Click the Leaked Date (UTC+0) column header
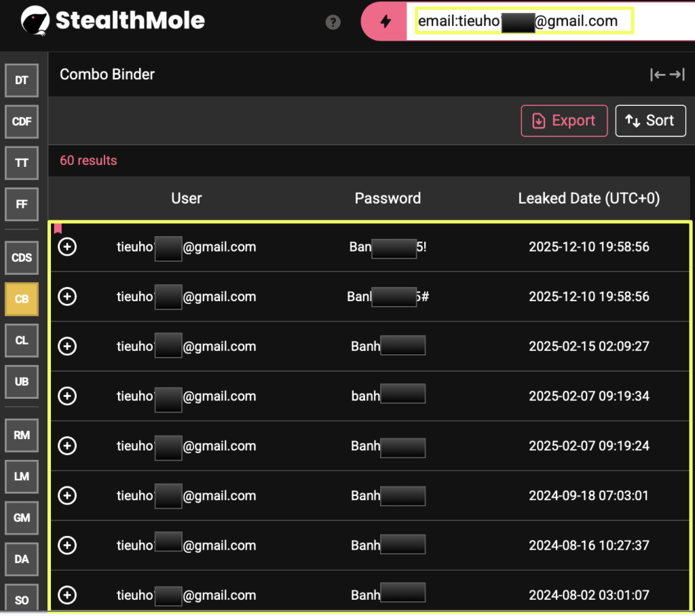The image size is (695, 616). coord(588,198)
